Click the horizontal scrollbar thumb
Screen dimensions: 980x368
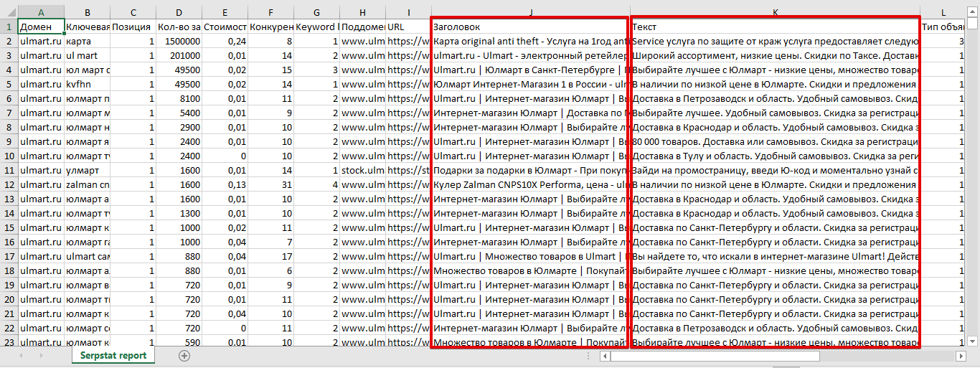click(x=715, y=357)
